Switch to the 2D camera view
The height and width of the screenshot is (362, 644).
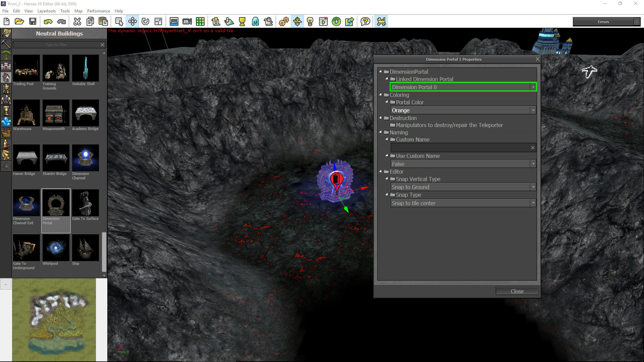pyautogui.click(x=187, y=22)
